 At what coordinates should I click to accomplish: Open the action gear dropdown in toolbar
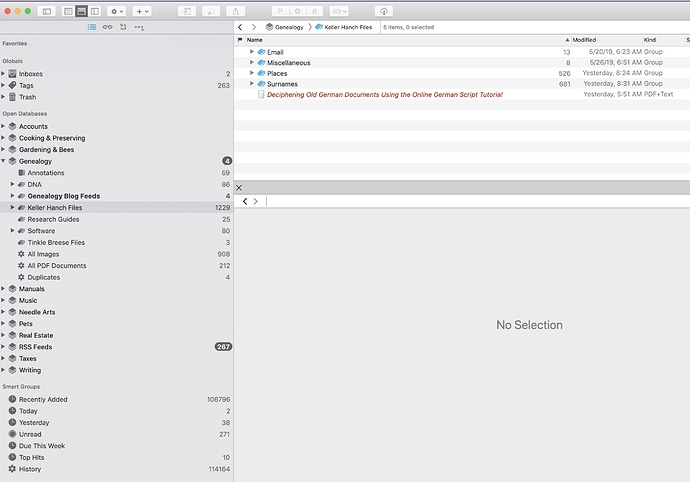click(x=117, y=11)
